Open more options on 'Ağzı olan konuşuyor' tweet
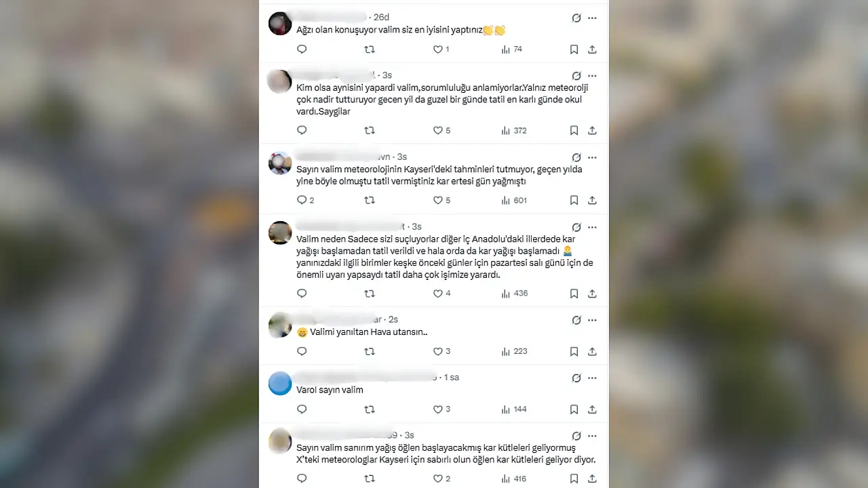This screenshot has height=488, width=868. tap(592, 18)
